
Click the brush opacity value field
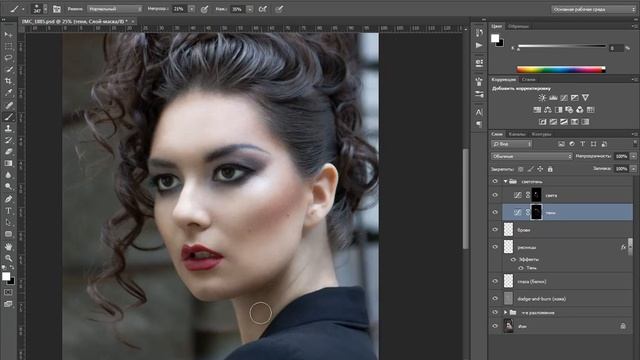pyautogui.click(x=179, y=9)
